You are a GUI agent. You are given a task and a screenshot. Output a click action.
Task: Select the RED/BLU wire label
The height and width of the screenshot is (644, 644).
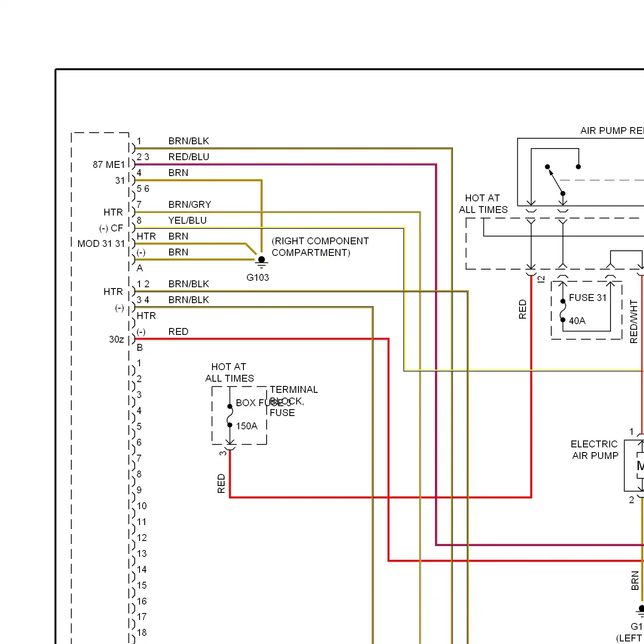click(189, 157)
